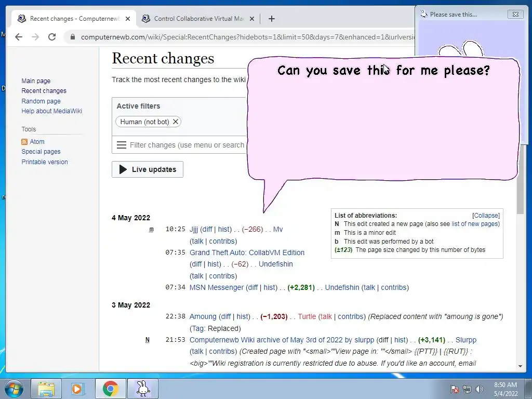Open contribs for Turtle
Image resolution: width=532 pixels, height=399 pixels.
351,316
